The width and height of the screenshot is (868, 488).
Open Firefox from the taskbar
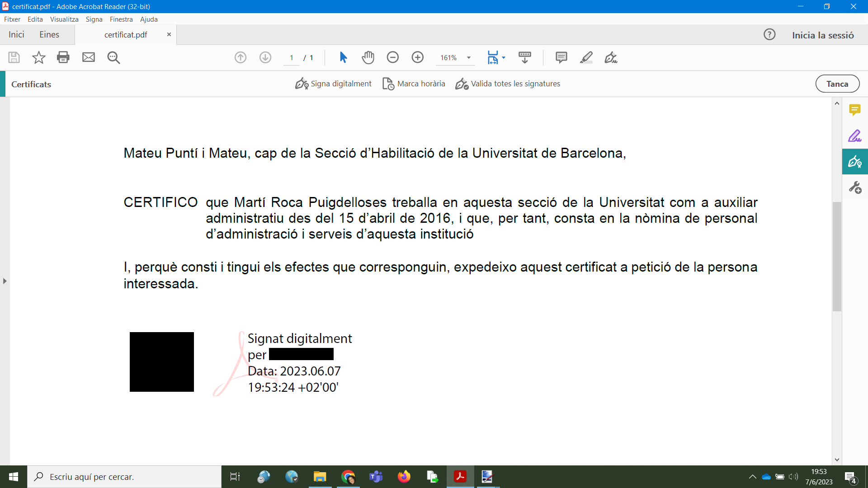click(404, 477)
